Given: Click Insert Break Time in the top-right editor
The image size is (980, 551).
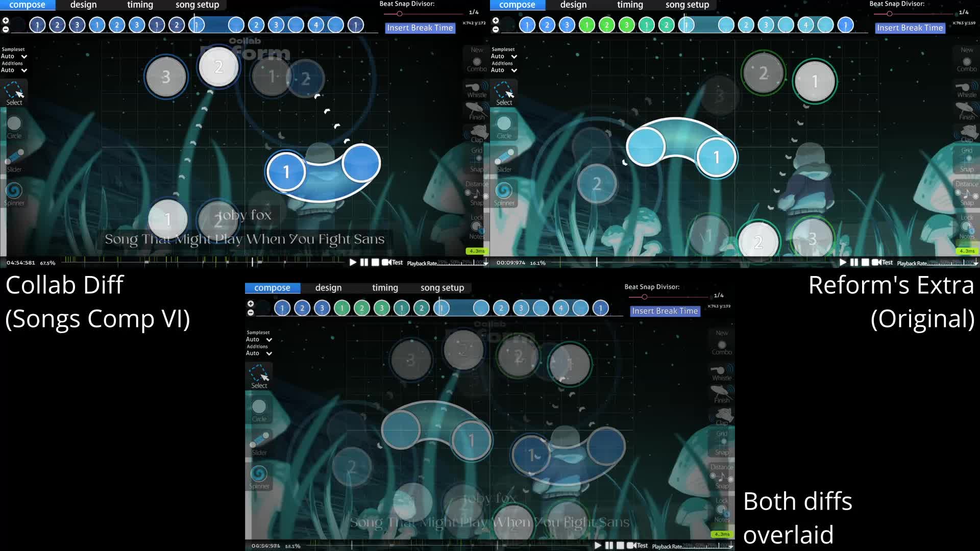Looking at the screenshot, I should click(x=910, y=28).
